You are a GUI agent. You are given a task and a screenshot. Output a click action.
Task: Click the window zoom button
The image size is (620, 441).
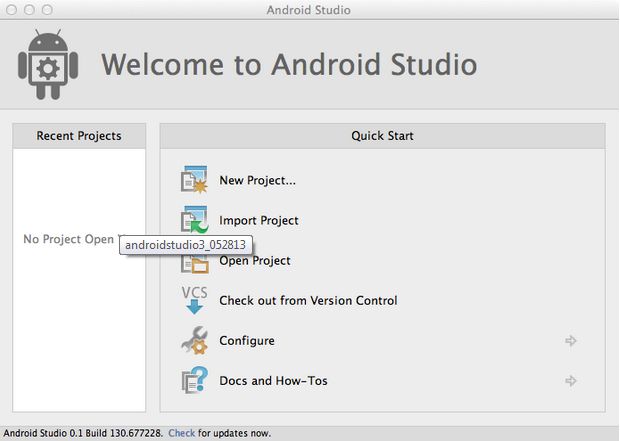pyautogui.click(x=47, y=9)
